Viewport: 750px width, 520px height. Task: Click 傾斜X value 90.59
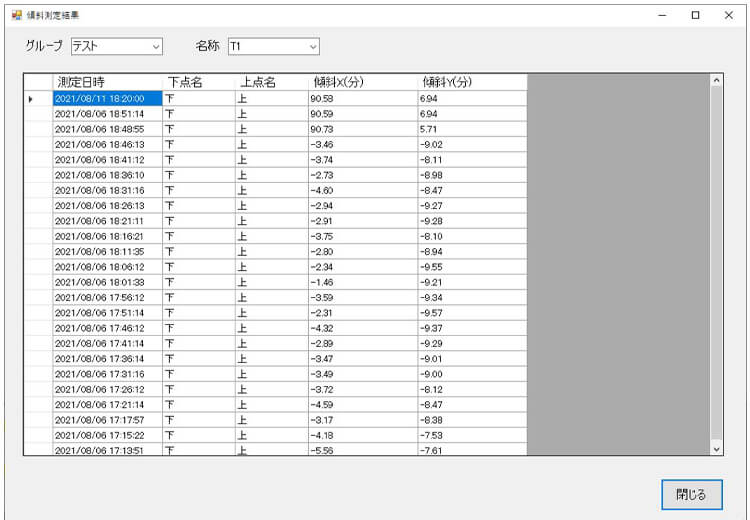pyautogui.click(x=363, y=114)
